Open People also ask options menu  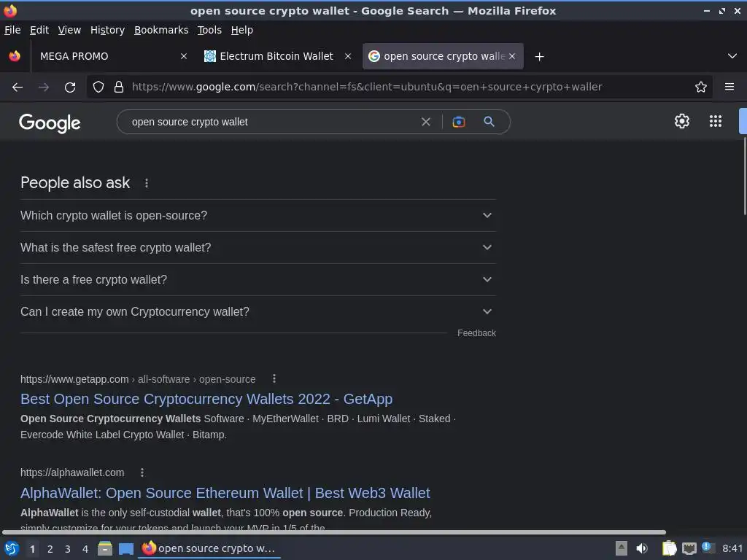pos(146,183)
